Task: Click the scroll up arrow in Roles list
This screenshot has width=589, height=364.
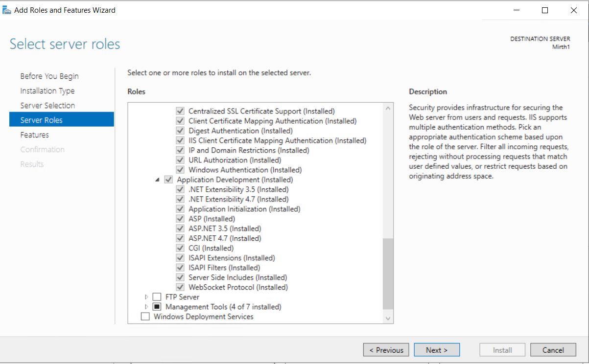Action: pos(388,108)
